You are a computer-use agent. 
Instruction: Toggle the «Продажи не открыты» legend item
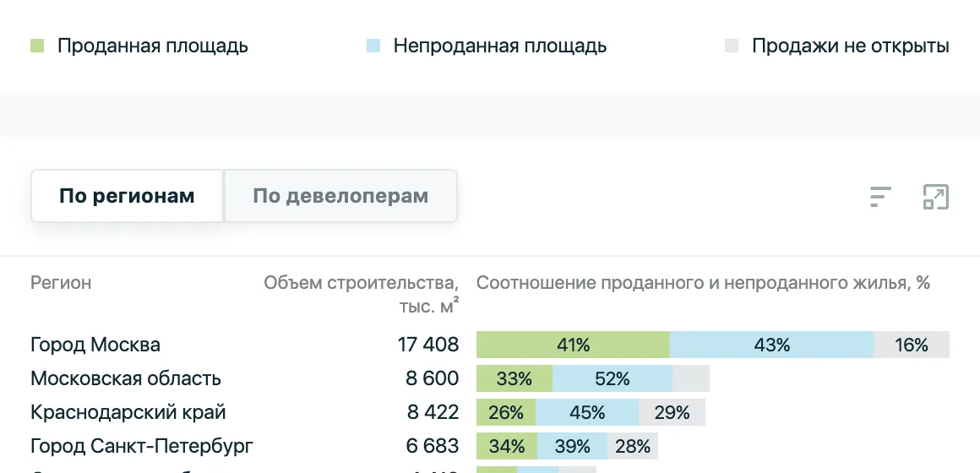[850, 46]
